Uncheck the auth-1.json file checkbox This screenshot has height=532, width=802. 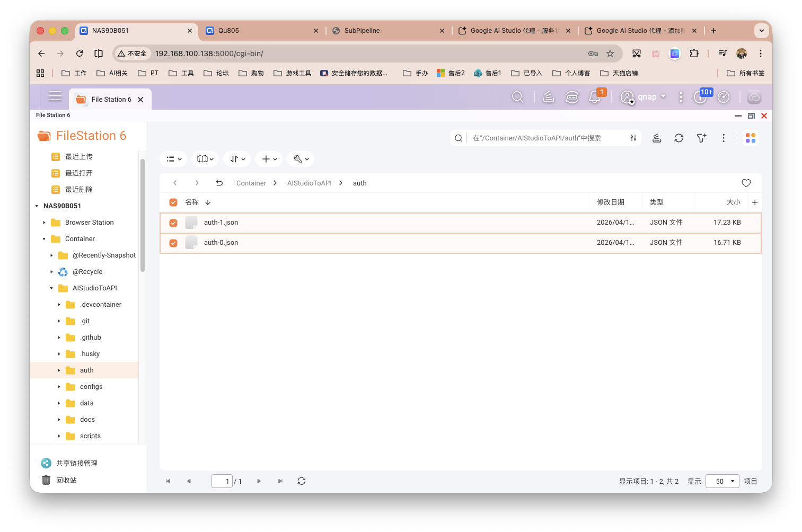[x=173, y=223]
